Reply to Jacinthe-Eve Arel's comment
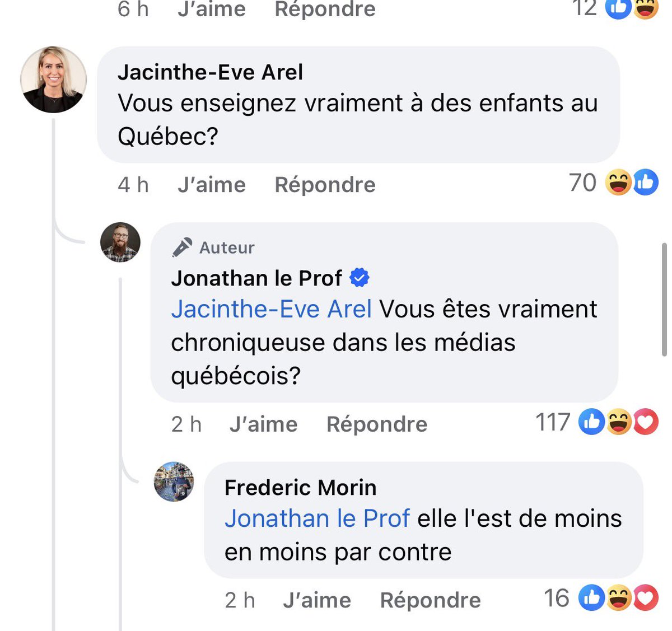The image size is (672, 631). (325, 185)
